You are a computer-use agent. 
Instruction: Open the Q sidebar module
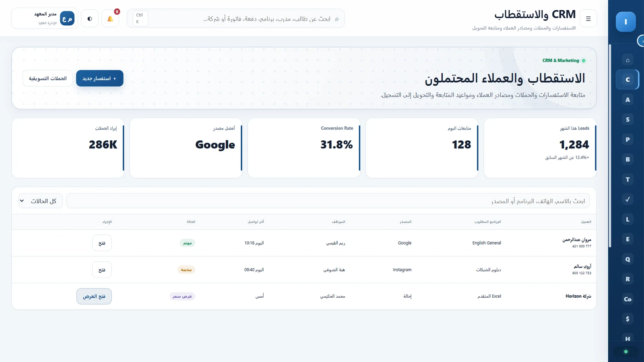click(627, 259)
